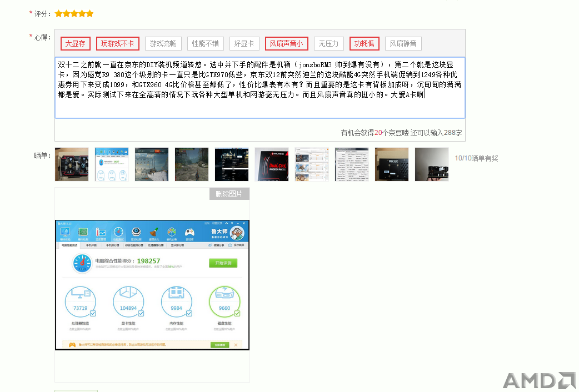Set rating to three stars
The width and height of the screenshot is (579, 392).
[x=74, y=14]
